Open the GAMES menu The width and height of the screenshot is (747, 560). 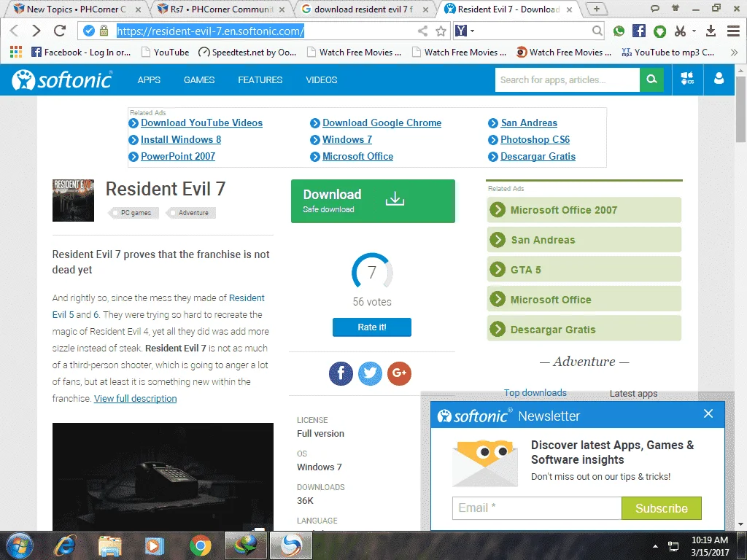199,80
